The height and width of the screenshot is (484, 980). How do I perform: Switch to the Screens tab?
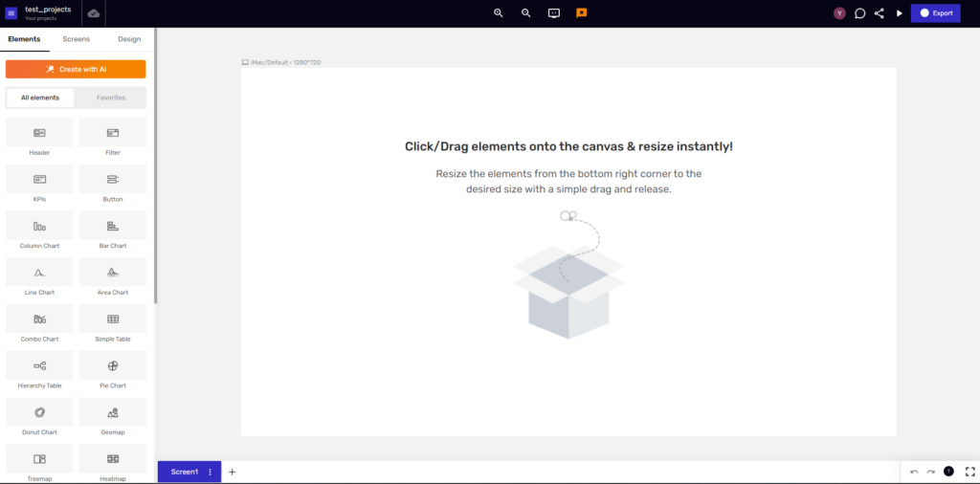[x=77, y=39]
